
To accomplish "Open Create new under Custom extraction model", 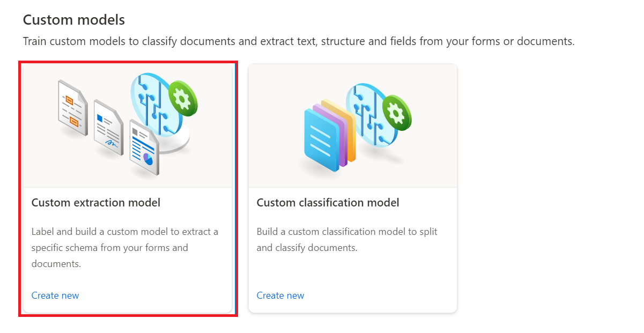I will (x=55, y=295).
